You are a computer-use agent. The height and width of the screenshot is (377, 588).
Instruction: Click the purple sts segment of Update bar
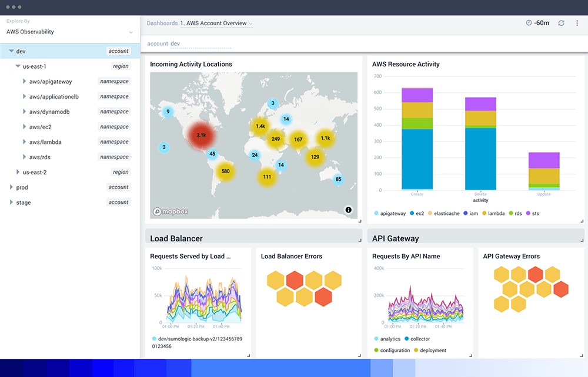[544, 160]
